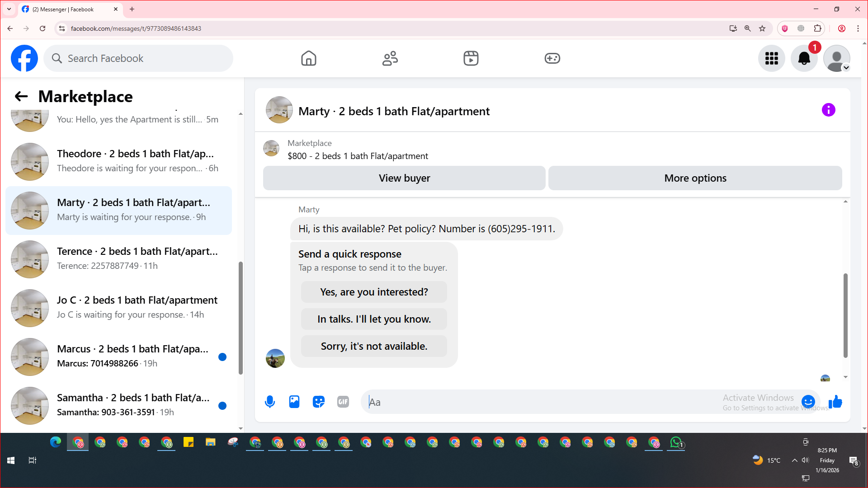Attach a photo with image icon
Image resolution: width=868 pixels, height=488 pixels.
coord(294,402)
